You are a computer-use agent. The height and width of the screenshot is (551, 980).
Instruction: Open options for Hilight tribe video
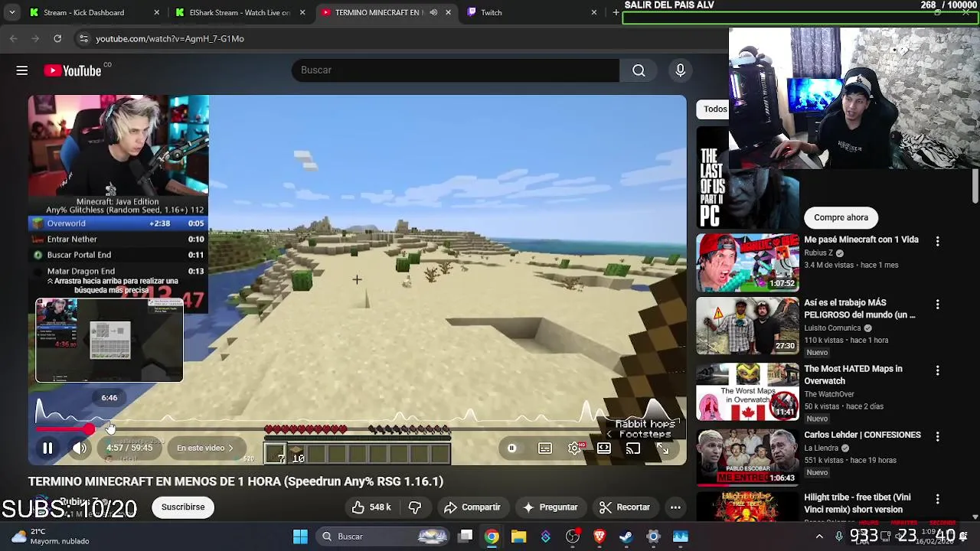coord(937,499)
